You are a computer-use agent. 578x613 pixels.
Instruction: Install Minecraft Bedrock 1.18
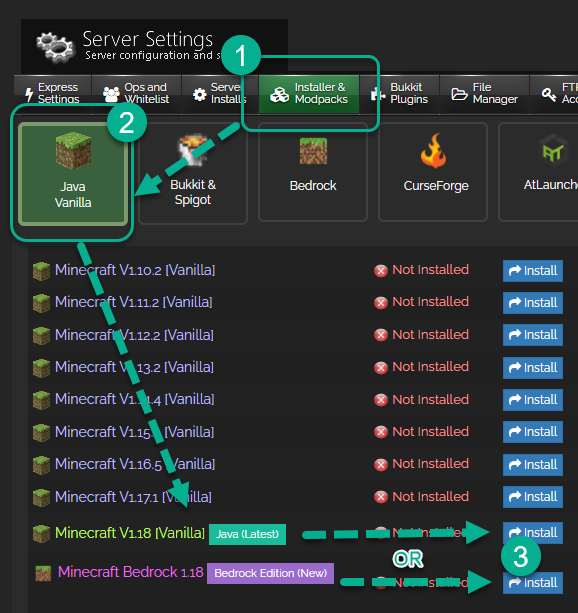tap(533, 583)
